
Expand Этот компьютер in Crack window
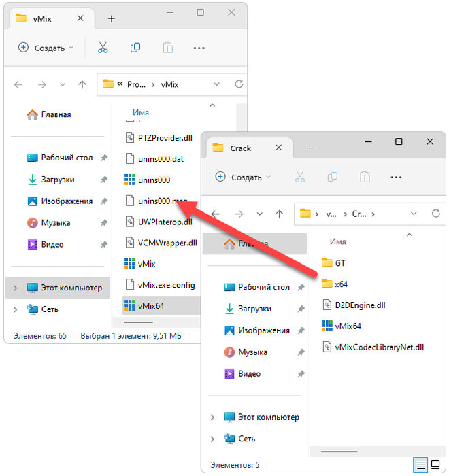pos(212,418)
